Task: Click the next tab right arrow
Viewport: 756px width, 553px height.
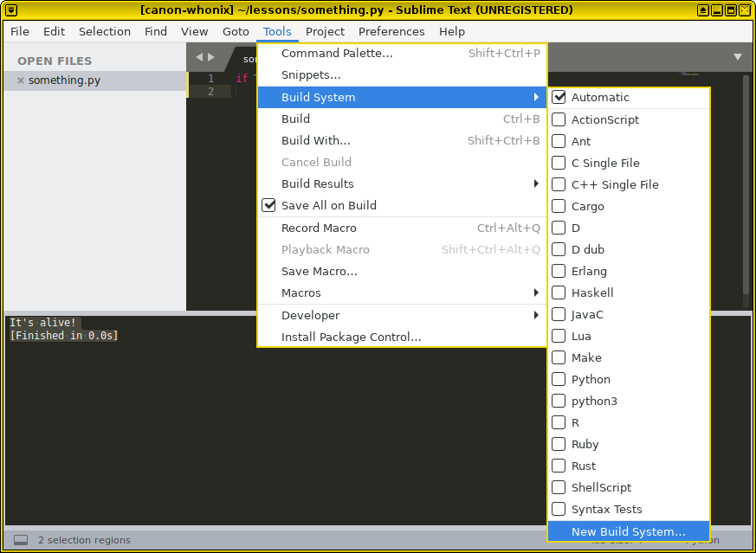Action: pos(210,57)
